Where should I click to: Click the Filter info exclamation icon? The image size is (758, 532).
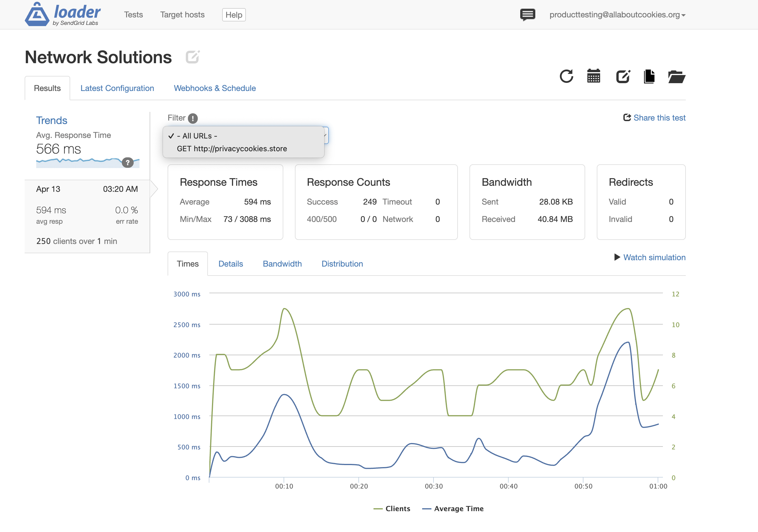click(193, 118)
